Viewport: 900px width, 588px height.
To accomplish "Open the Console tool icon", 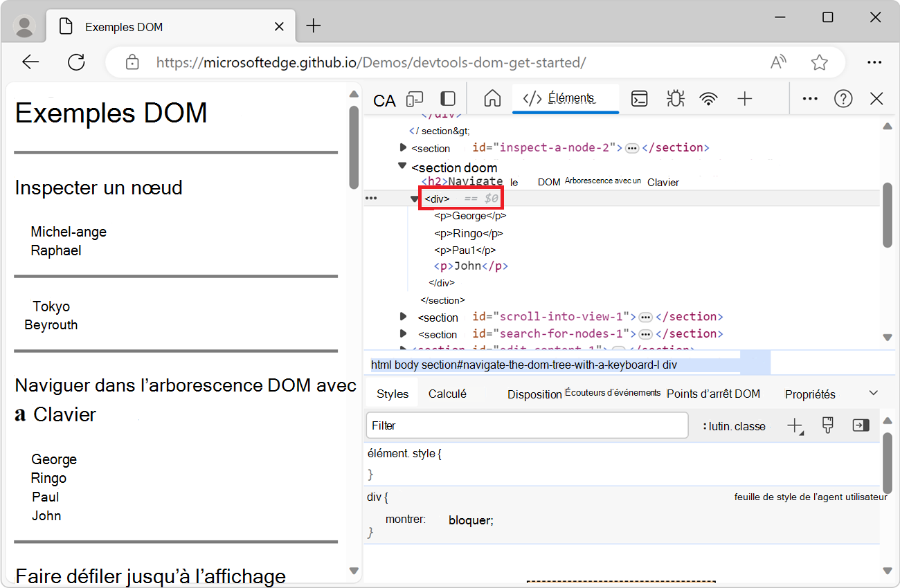I will click(639, 99).
